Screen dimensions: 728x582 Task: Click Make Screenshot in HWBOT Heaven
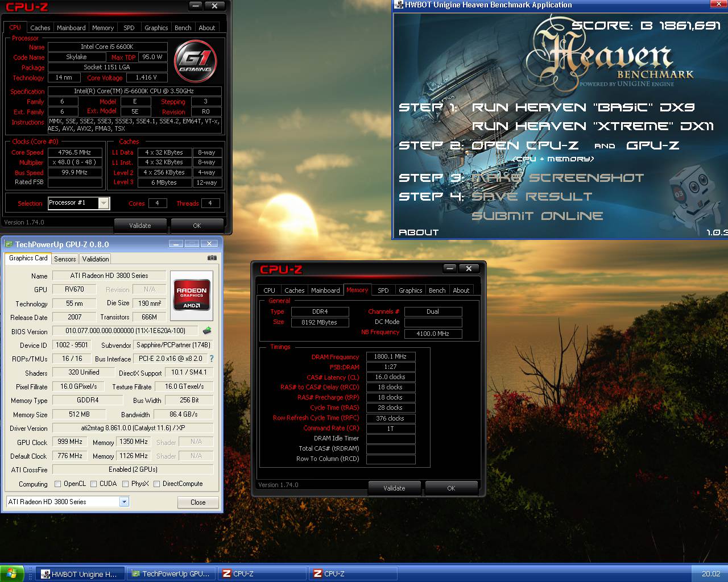[558, 178]
